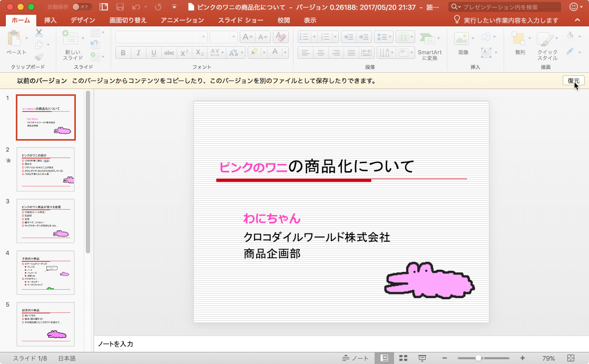Open the アニメーション tab
Screen dimensions: 589x364
click(182, 21)
